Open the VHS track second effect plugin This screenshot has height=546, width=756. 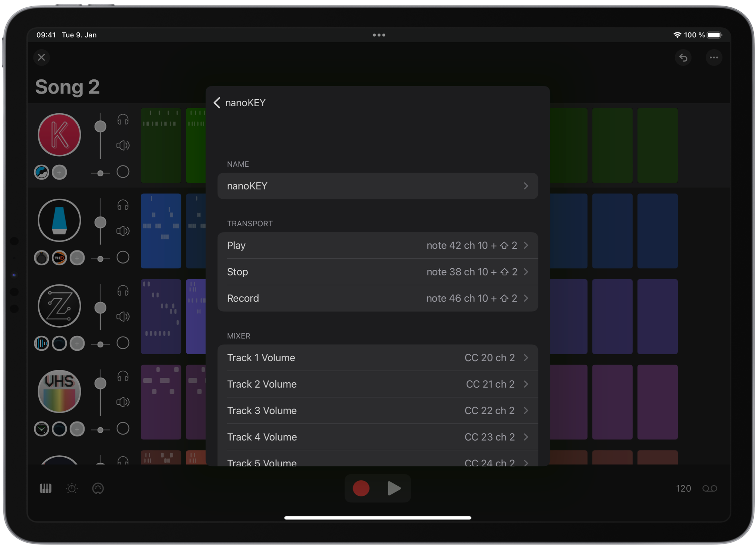[59, 429]
